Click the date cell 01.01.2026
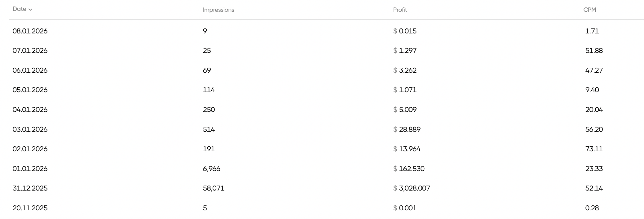Screen dimensions: 644x219 [30, 169]
